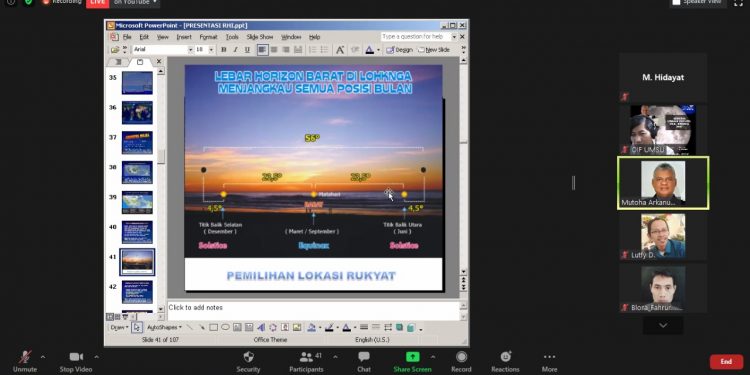Open the Zoom Chat panel
Image resolution: width=750 pixels, height=375 pixels.
364,357
